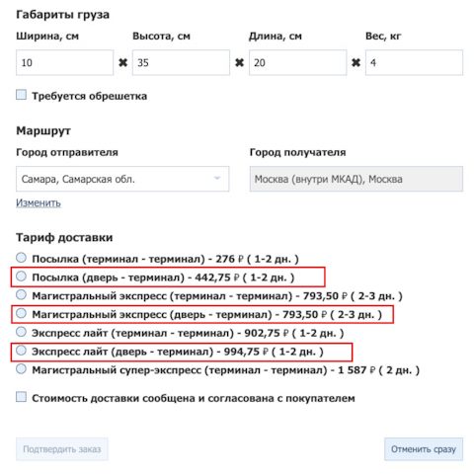The width and height of the screenshot is (474, 476).
Task: Enable the Требуется обрешетка checkbox
Action: coord(21,95)
